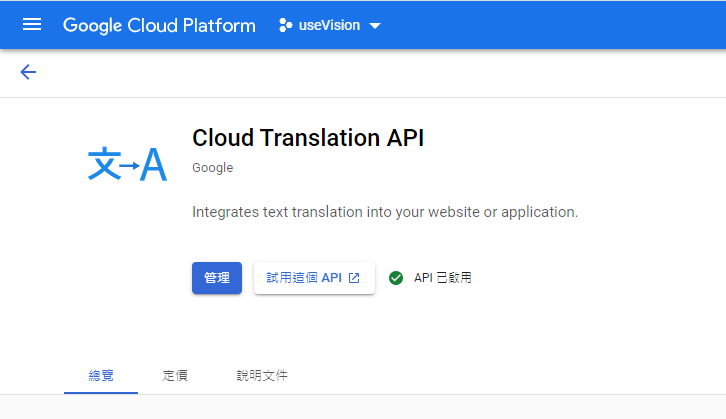Click the project hexagon dots icon

coord(285,25)
